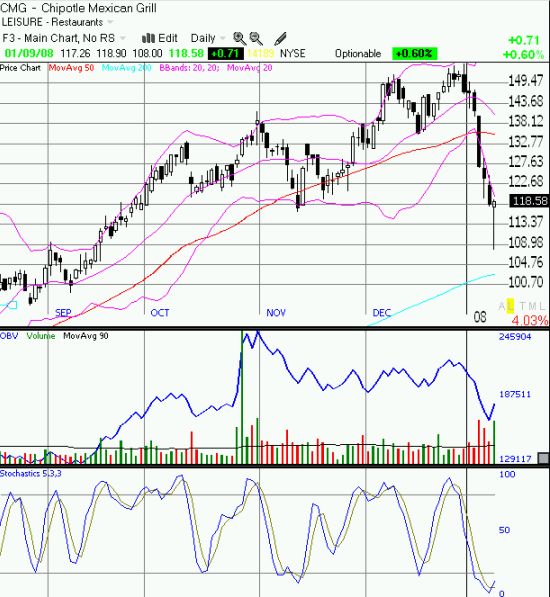Select the MovAvg 20 legend label
The width and height of the screenshot is (550, 597).
250,68
